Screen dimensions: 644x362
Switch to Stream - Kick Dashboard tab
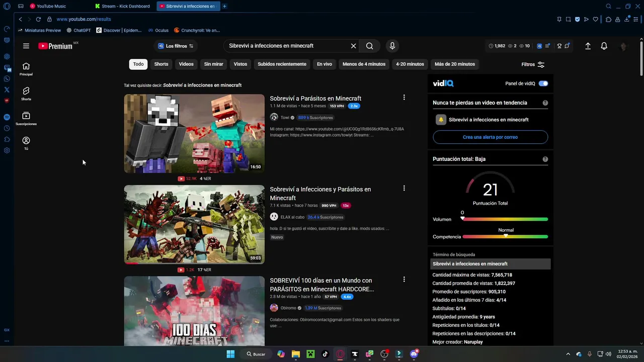pos(123,6)
